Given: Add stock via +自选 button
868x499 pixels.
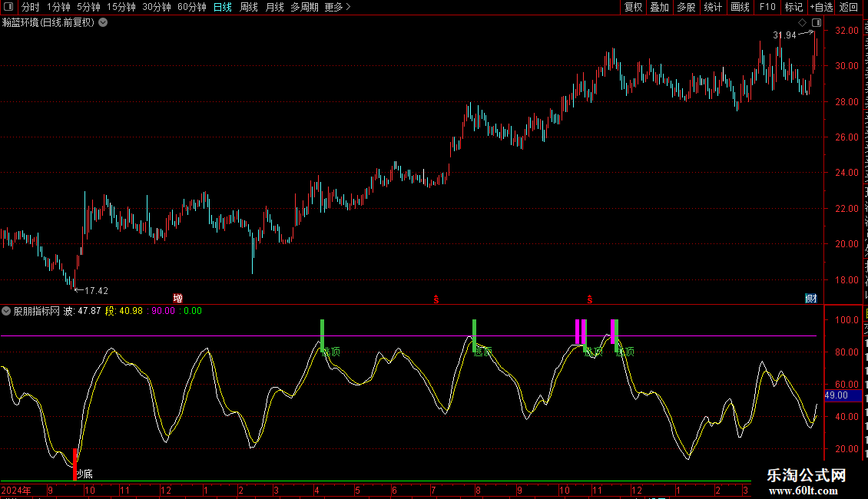Looking at the screenshot, I should point(821,7).
